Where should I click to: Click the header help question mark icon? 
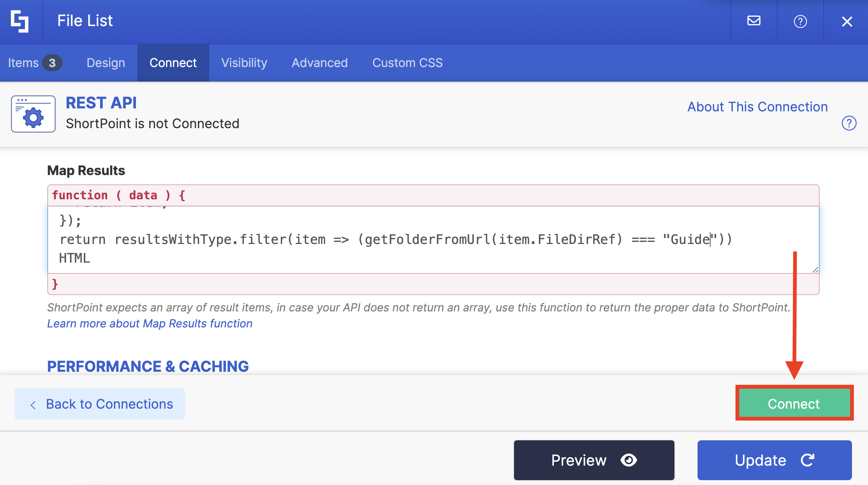point(800,22)
